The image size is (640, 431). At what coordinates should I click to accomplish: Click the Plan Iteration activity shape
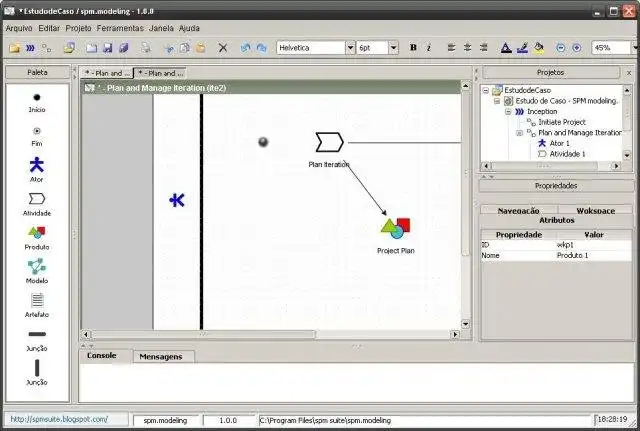tap(329, 142)
